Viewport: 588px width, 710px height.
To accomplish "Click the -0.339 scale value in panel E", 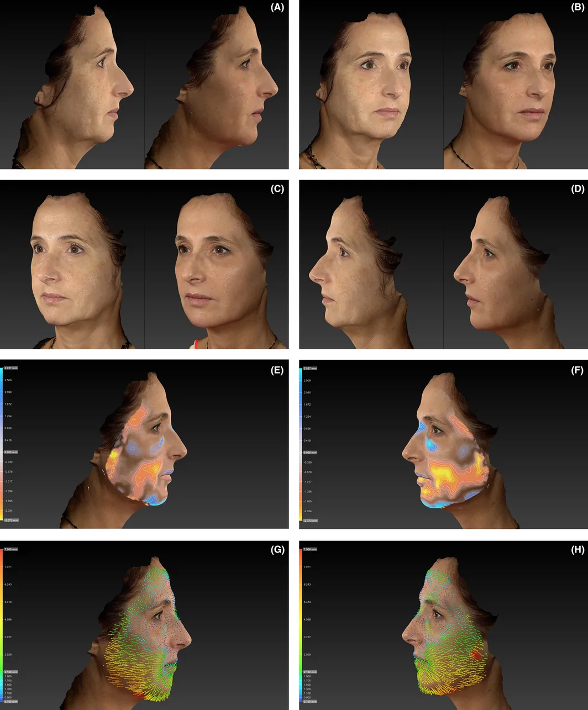I will tap(9, 462).
